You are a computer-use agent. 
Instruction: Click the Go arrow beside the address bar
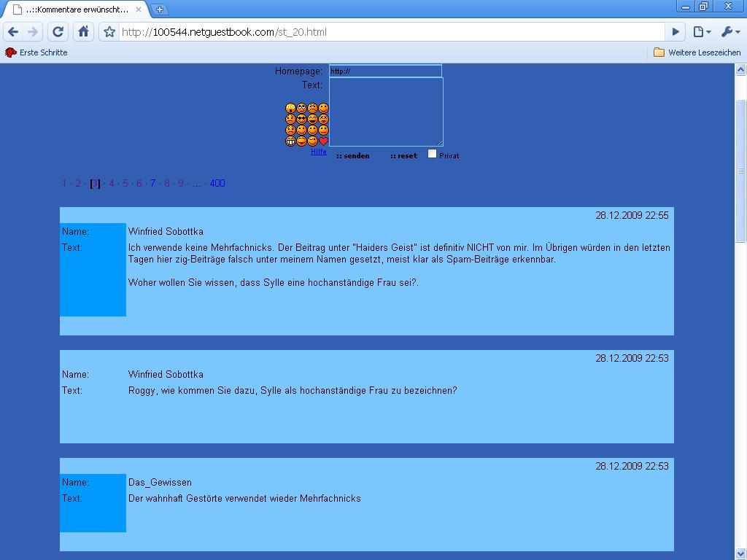675,32
